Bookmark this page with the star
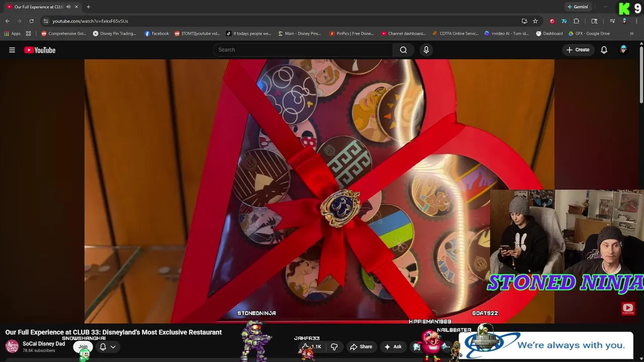Image resolution: width=644 pixels, height=362 pixels. pyautogui.click(x=535, y=21)
